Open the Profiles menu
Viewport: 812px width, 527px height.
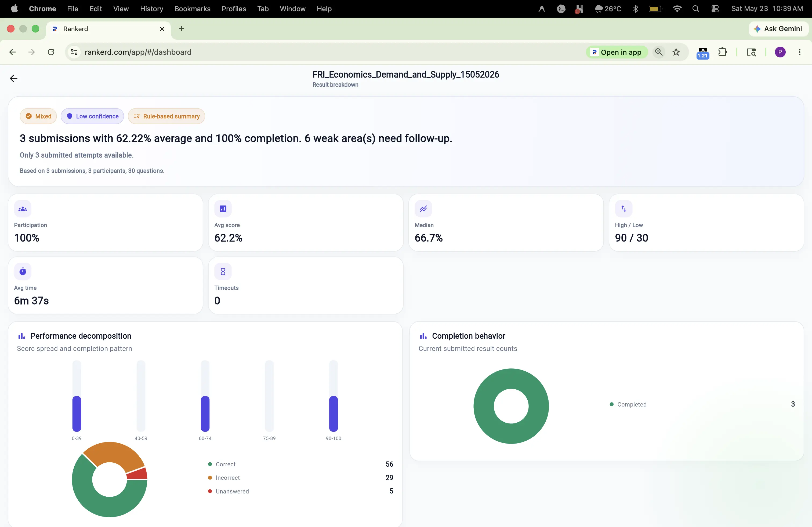(234, 9)
